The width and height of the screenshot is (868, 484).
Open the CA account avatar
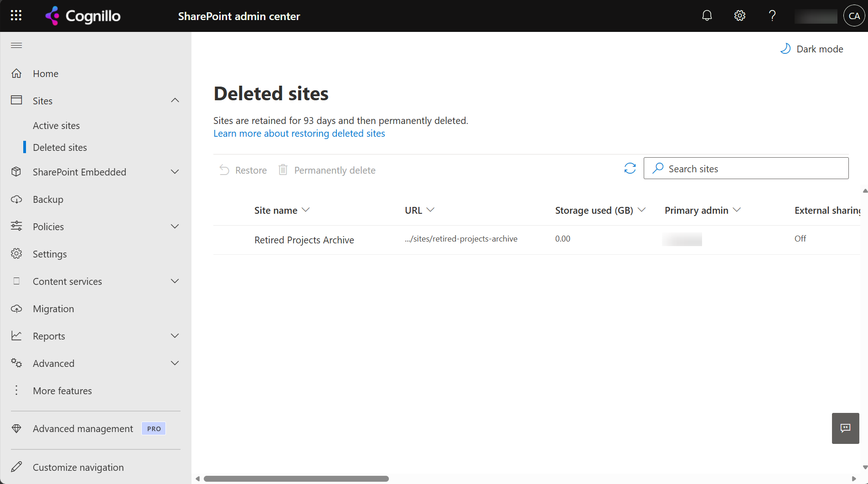coord(854,15)
